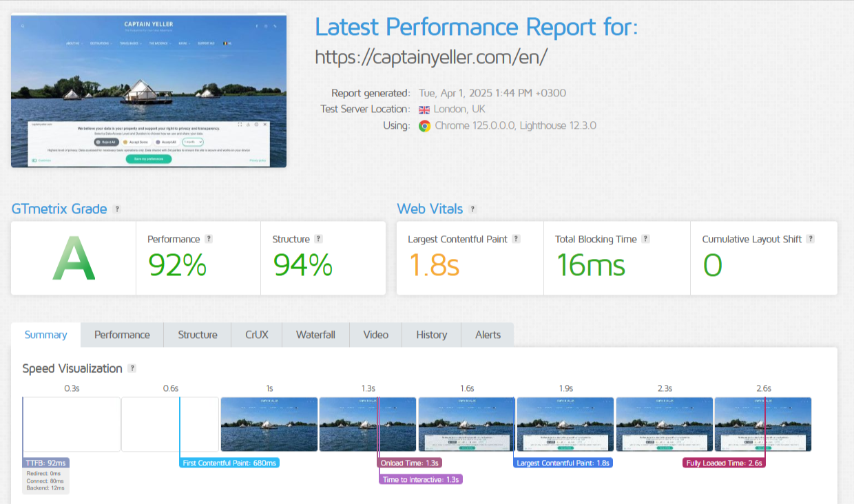The image size is (854, 504).
Task: Select the Summary tab
Action: [46, 335]
